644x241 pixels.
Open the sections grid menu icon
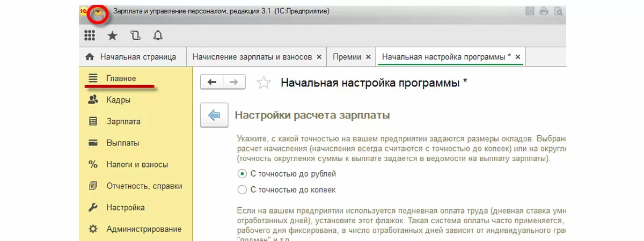click(x=90, y=35)
